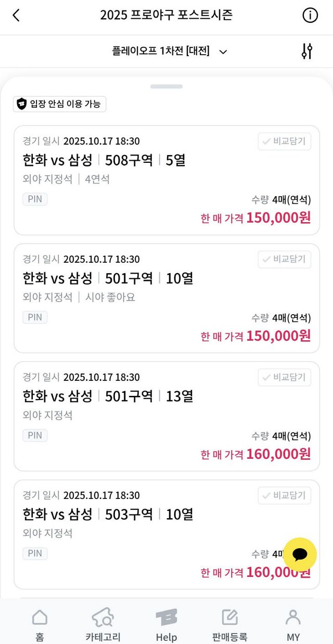The image size is (333, 644).
Task: Open the 150,000원 listing for 508구역
Action: (166, 179)
